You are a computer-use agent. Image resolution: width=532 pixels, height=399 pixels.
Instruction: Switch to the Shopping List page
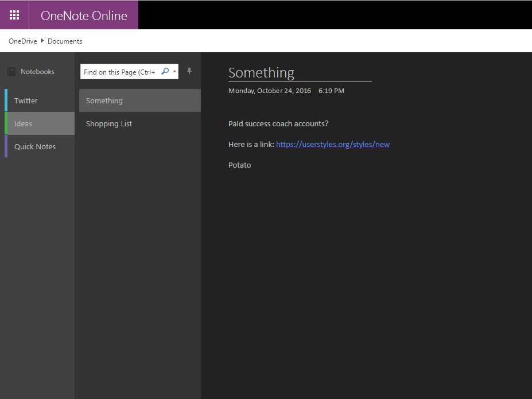coord(109,123)
